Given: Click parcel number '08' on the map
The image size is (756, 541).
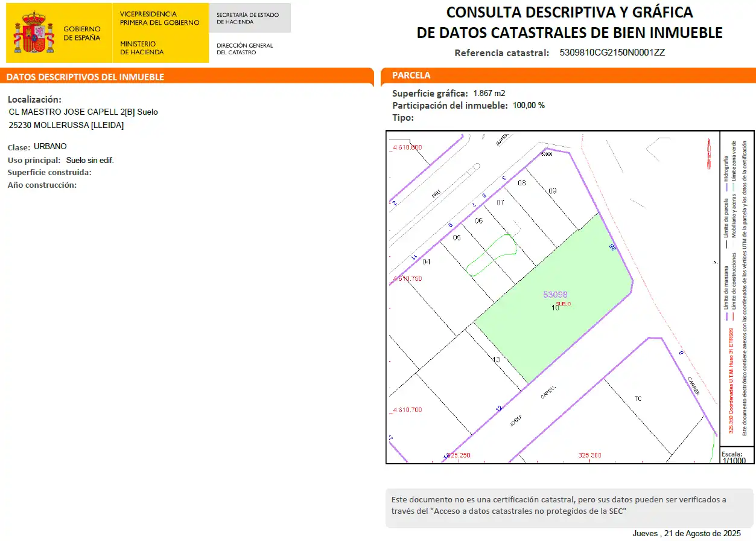Looking at the screenshot, I should 522,182.
